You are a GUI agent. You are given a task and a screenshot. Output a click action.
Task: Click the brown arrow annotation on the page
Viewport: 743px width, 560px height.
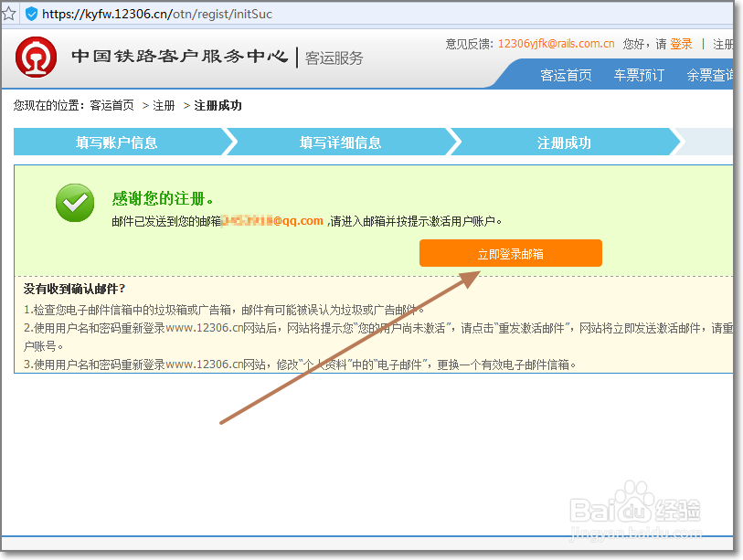click(347, 347)
